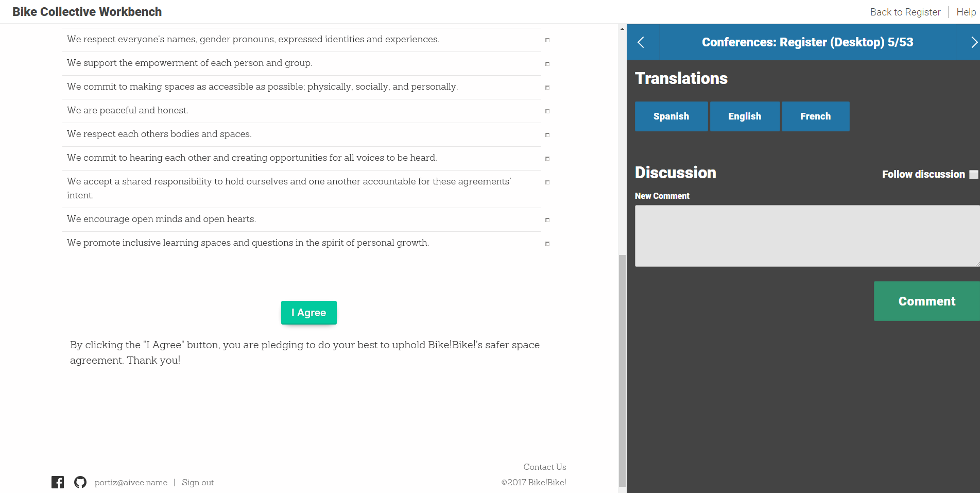
Task: Choose the French translation tab
Action: point(815,116)
